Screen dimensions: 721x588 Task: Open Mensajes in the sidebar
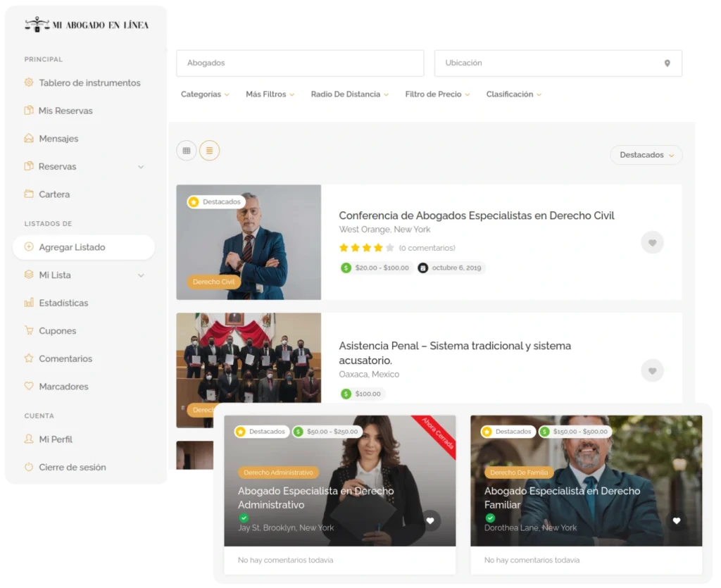(58, 139)
